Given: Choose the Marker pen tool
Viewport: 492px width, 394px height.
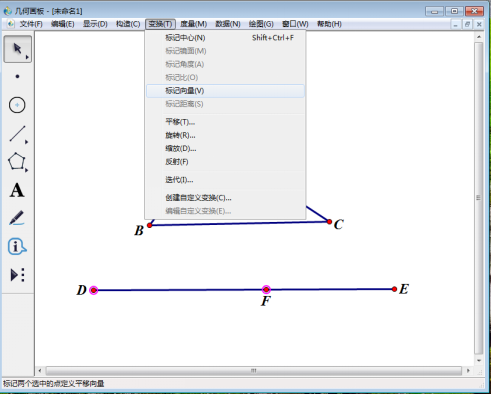Looking at the screenshot, I should point(17,218).
